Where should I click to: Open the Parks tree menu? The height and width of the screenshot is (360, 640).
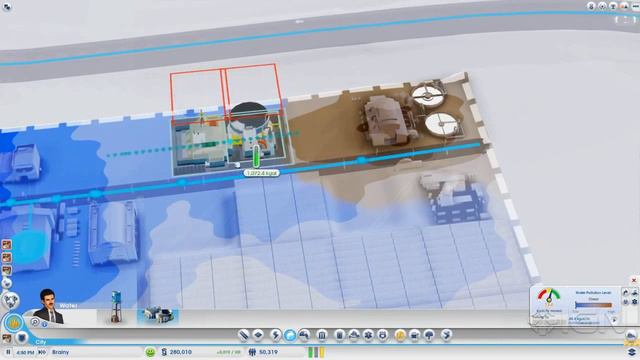click(429, 335)
